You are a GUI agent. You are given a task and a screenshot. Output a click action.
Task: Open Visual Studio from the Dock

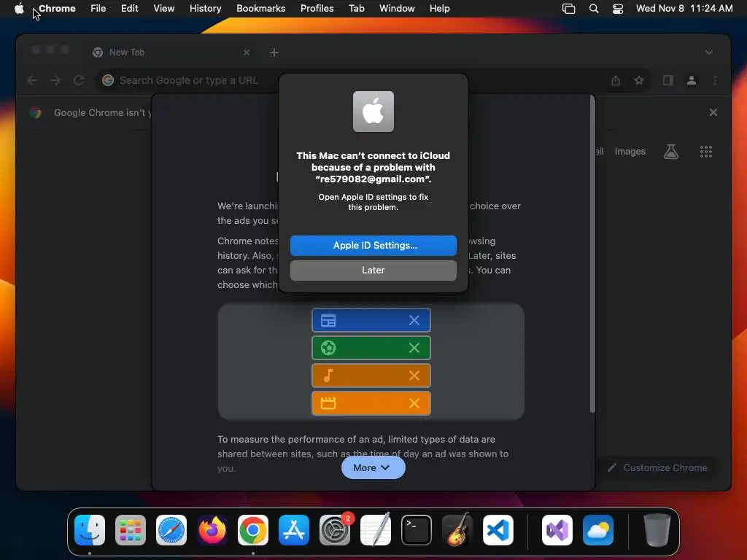[x=557, y=530]
